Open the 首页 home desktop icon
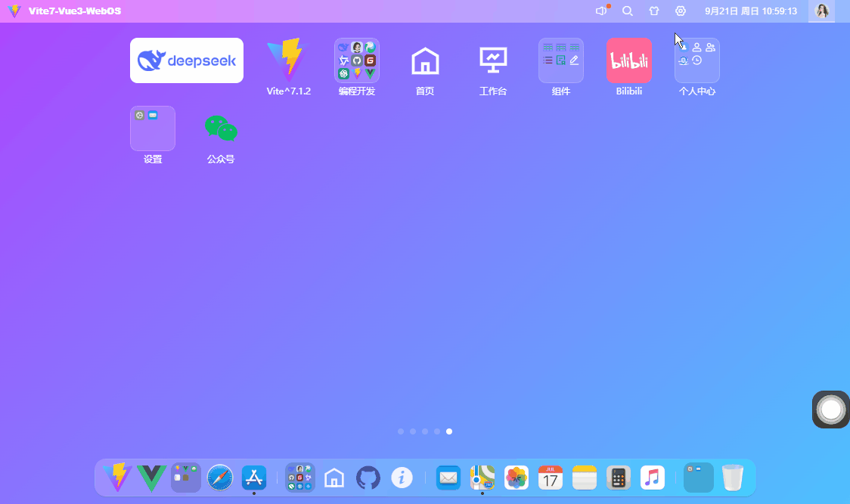The width and height of the screenshot is (850, 504). (425, 60)
